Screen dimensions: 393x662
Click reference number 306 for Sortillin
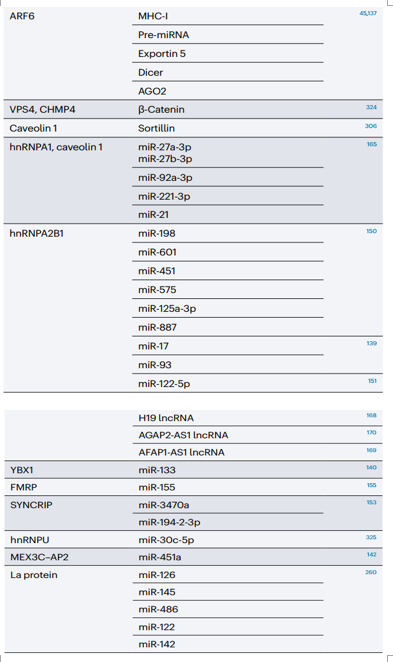[x=371, y=126]
